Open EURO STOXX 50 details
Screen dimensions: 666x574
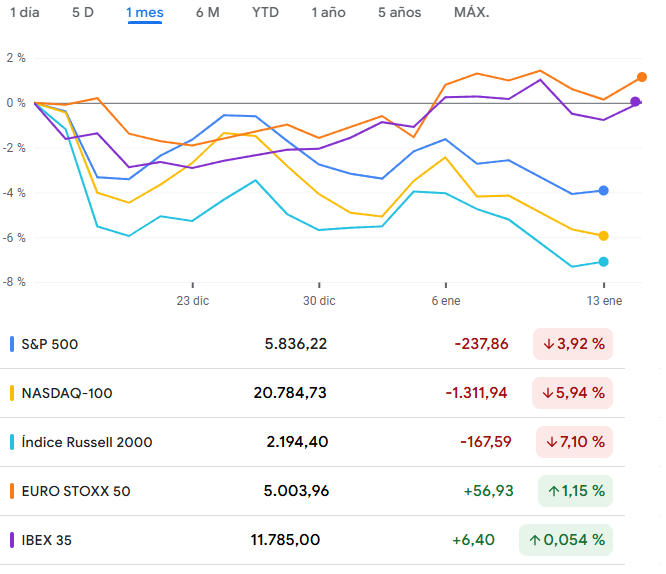(76, 491)
